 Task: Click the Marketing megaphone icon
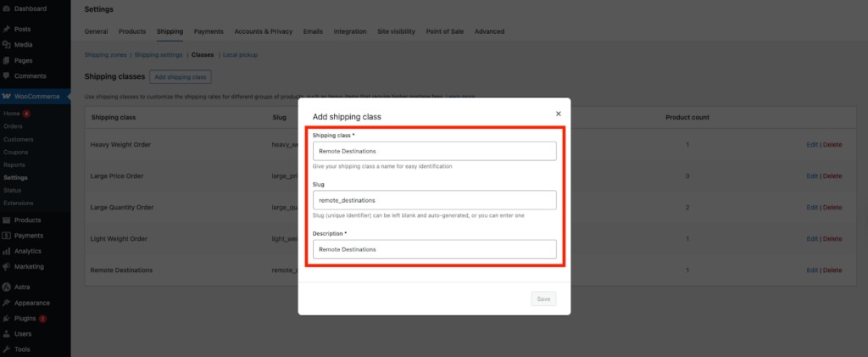pos(7,266)
